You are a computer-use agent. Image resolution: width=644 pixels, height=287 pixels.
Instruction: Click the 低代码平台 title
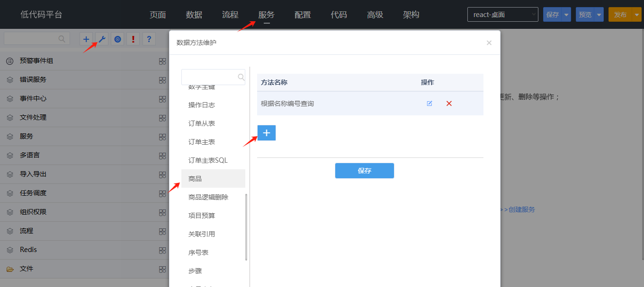41,15
